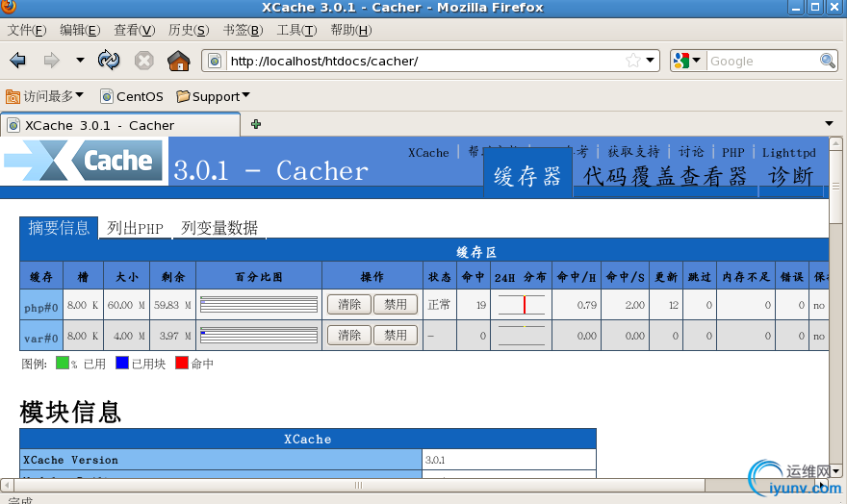Open the PHP link in the header

click(x=733, y=153)
